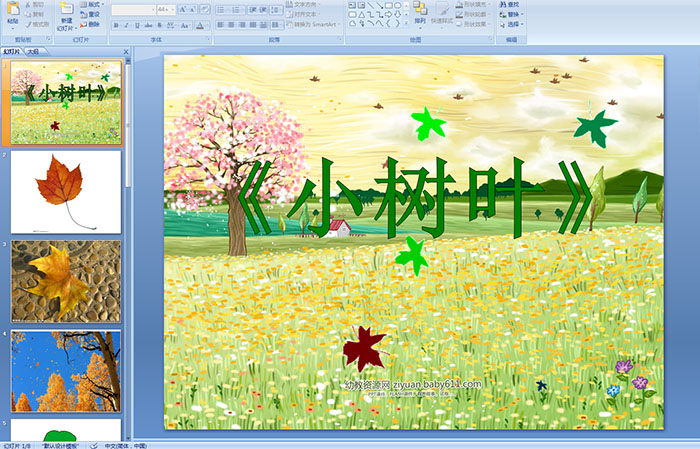Select the down arrow shape

click(x=397, y=15)
